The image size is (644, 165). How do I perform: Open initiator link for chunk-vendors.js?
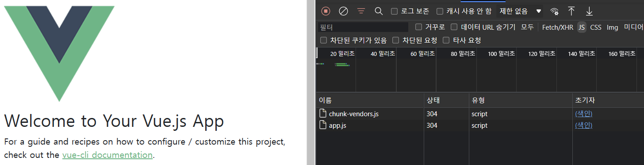pos(583,114)
